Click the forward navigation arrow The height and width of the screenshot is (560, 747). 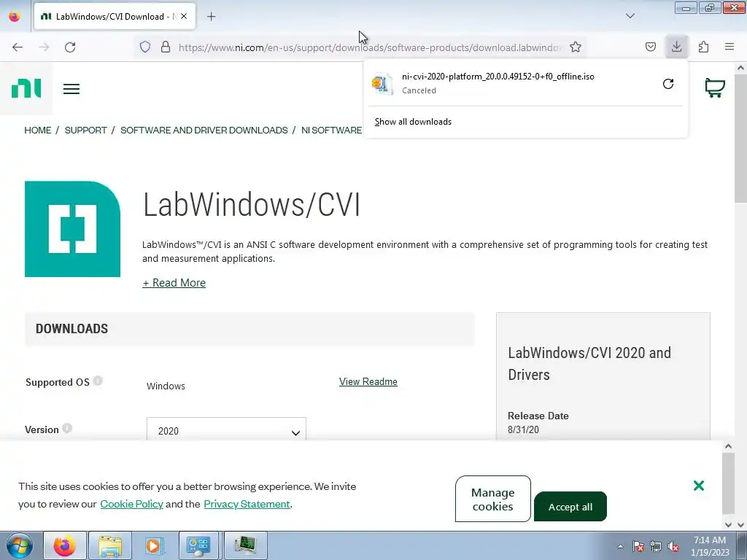(44, 47)
